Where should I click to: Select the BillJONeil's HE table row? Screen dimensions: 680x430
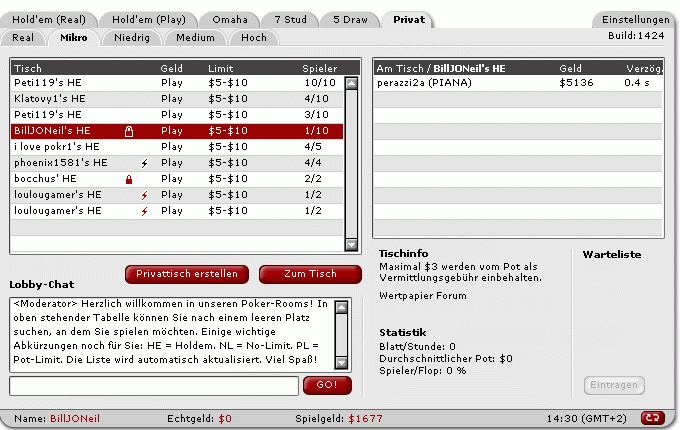[x=177, y=131]
